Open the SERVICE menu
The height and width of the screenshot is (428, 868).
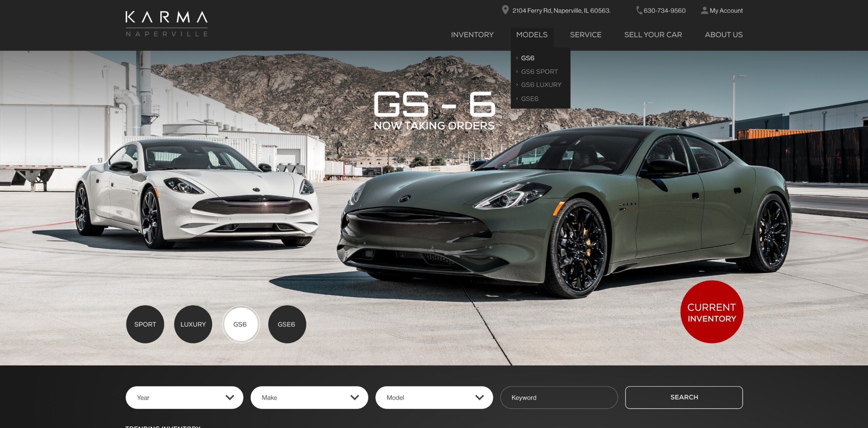tap(586, 35)
